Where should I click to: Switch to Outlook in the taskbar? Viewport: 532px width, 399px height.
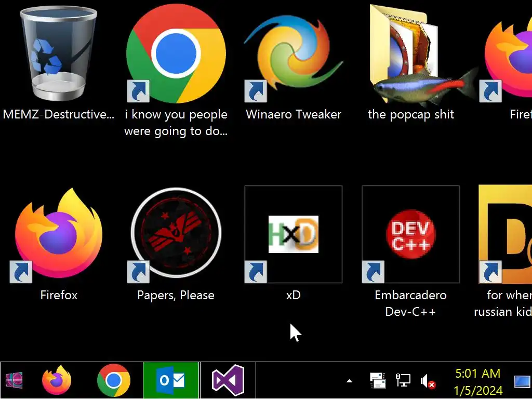171,380
